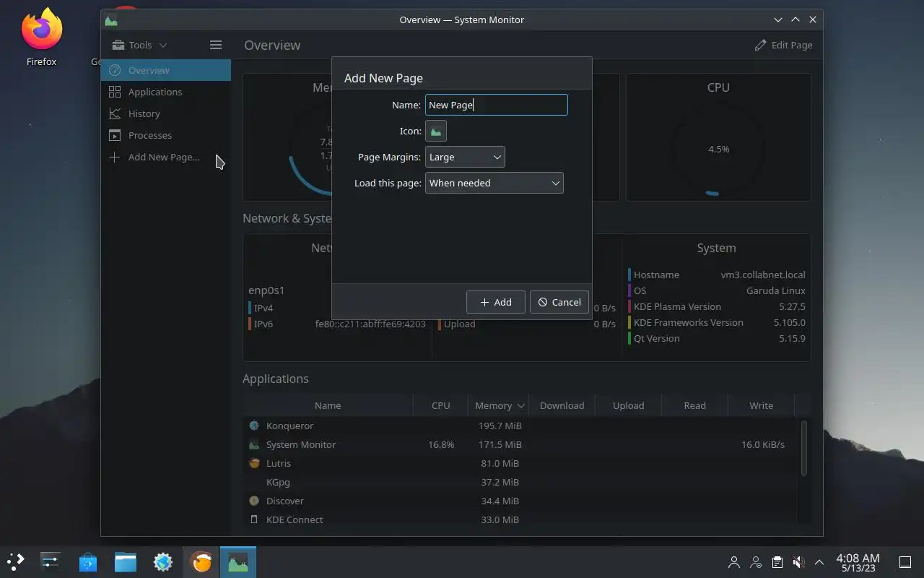The height and width of the screenshot is (578, 924).
Task: Open the user account tray icon
Action: 734,562
